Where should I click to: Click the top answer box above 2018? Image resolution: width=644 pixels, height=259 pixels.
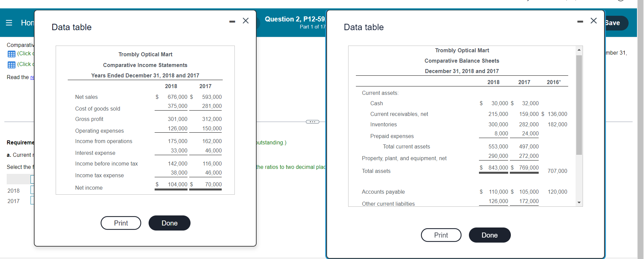pos(32,179)
